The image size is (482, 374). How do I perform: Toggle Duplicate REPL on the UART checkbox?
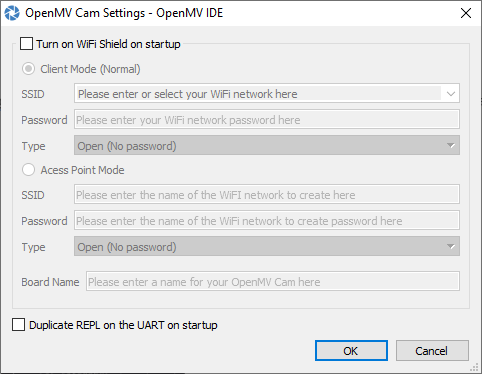(18, 324)
